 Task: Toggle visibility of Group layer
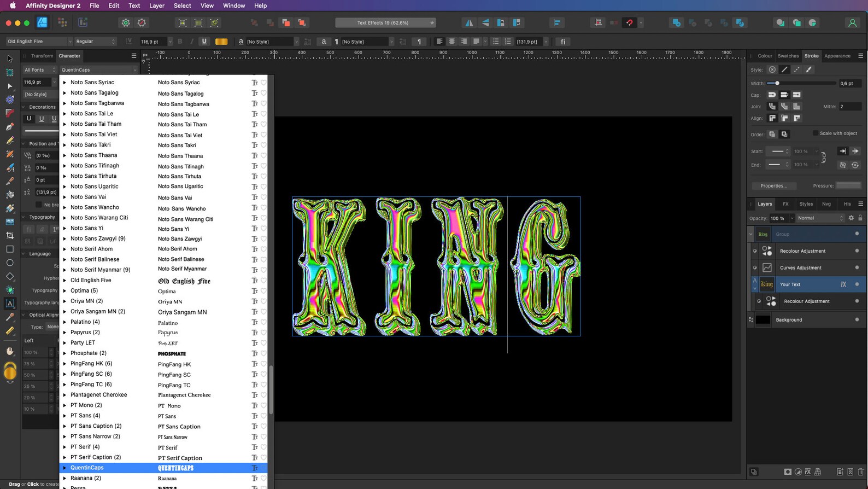click(x=857, y=234)
